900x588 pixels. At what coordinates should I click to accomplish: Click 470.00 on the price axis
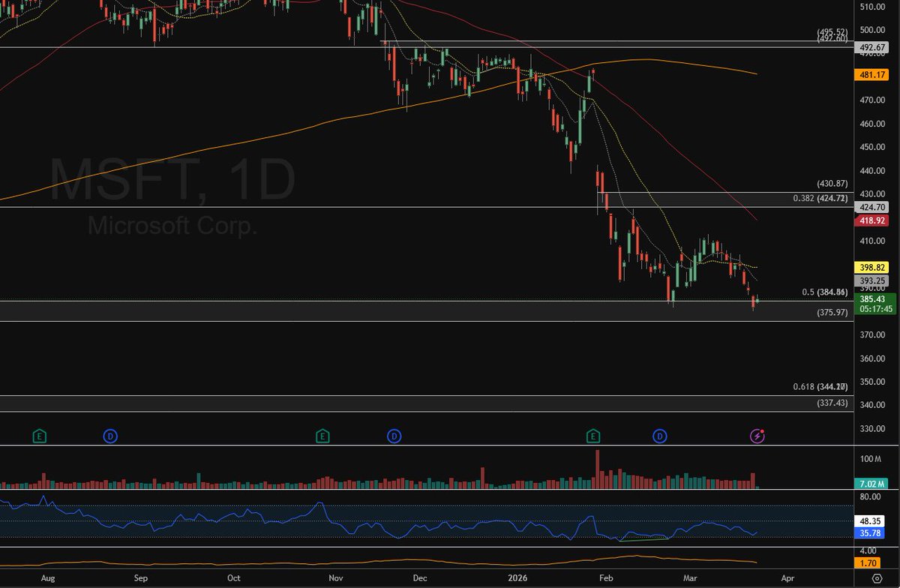pyautogui.click(x=874, y=100)
